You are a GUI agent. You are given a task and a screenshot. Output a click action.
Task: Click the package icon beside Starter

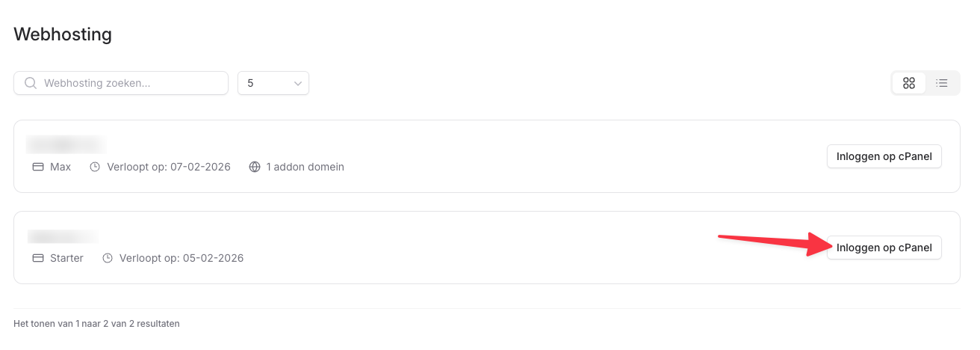[x=38, y=258]
